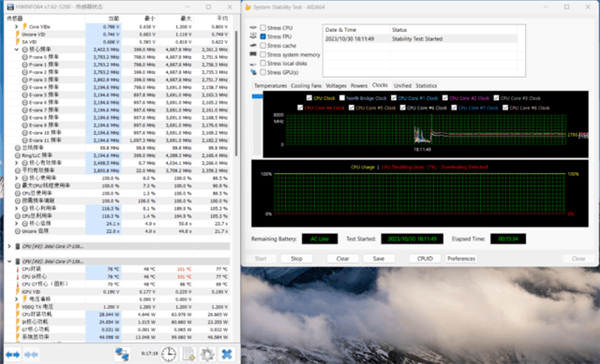Click the Stop button
This screenshot has width=600, height=364.
(297, 259)
